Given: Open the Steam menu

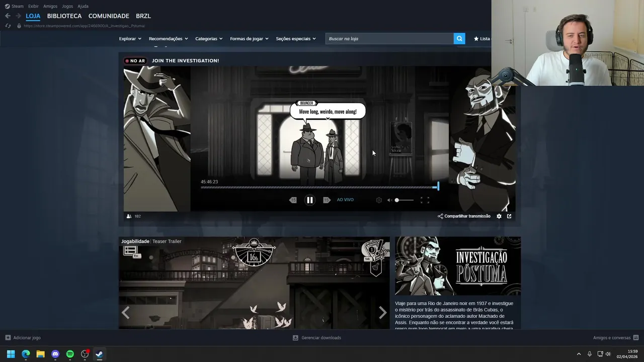Looking at the screenshot, I should (14, 6).
